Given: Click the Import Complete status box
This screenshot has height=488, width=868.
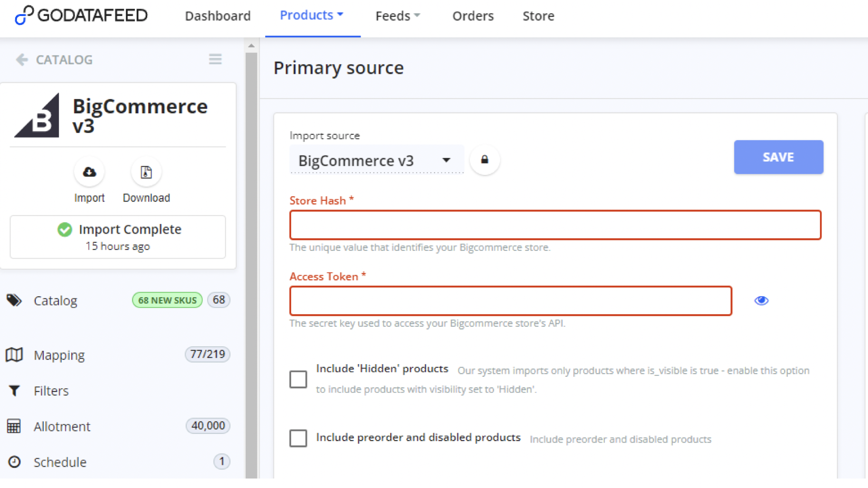Looking at the screenshot, I should pyautogui.click(x=118, y=237).
